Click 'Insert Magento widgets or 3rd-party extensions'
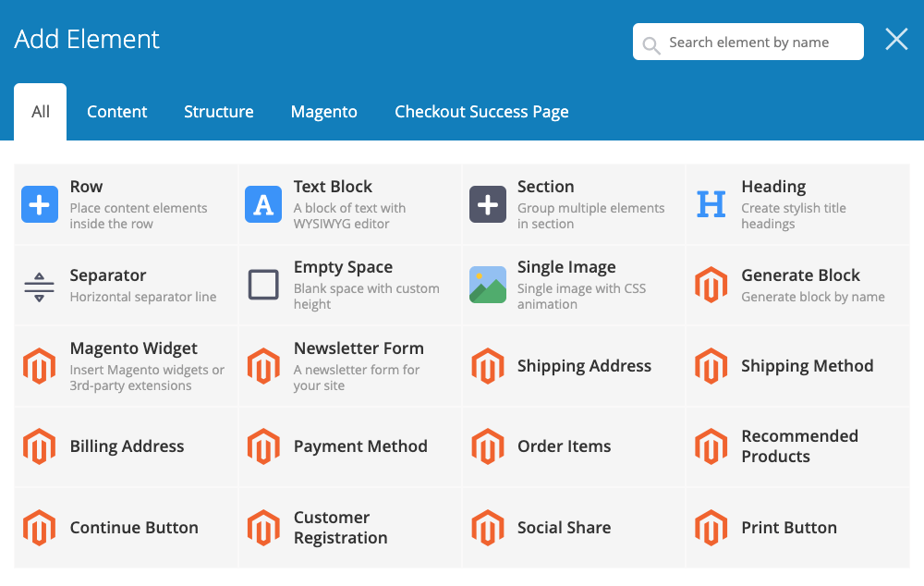Screen dimensions: 924x586 click(x=147, y=378)
